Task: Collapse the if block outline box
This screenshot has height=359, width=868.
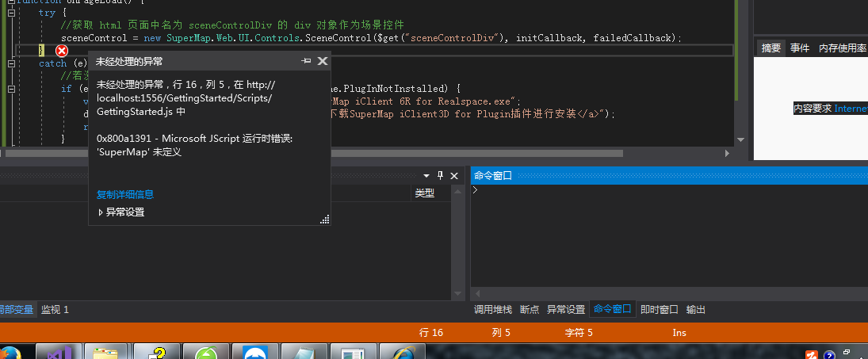Action: point(11,89)
